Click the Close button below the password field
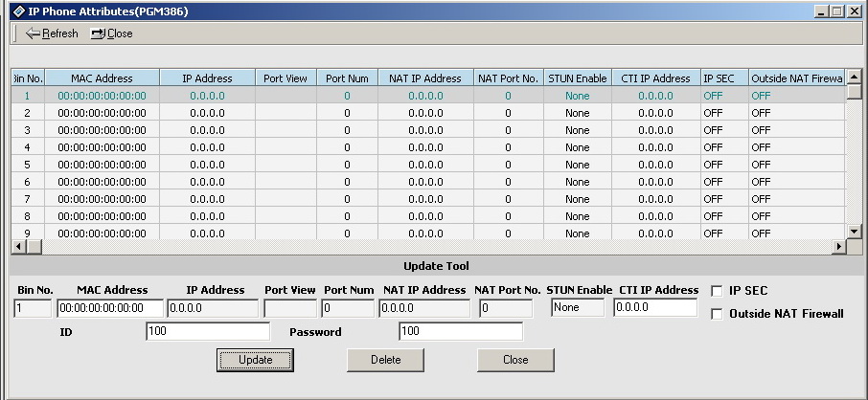Screen dimensions: 868x400 [515, 360]
